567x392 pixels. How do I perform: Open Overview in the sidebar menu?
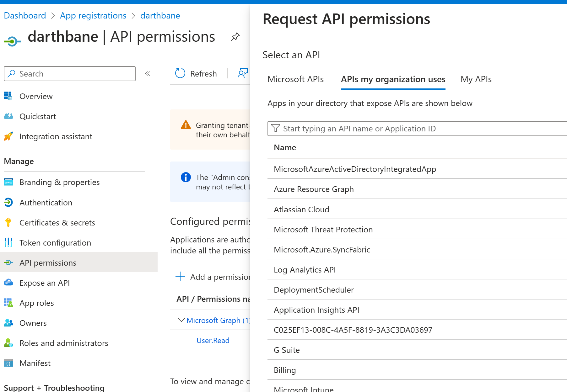click(36, 96)
